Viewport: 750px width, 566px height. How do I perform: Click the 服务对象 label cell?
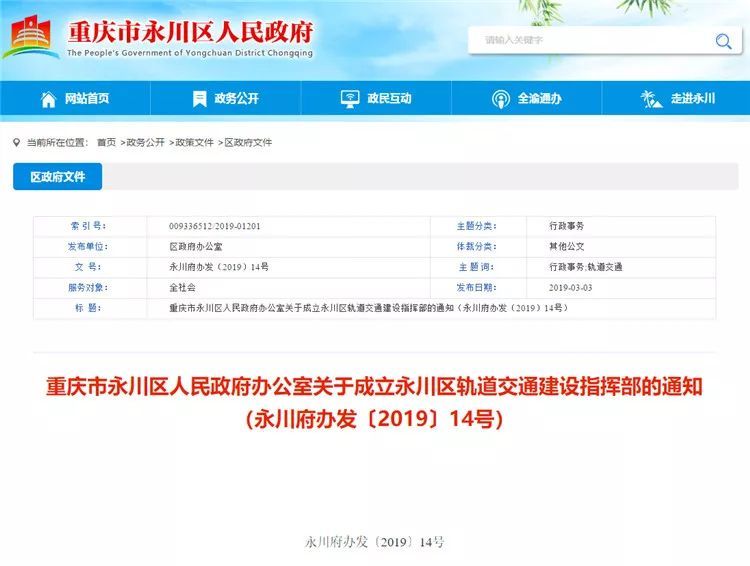pos(90,288)
